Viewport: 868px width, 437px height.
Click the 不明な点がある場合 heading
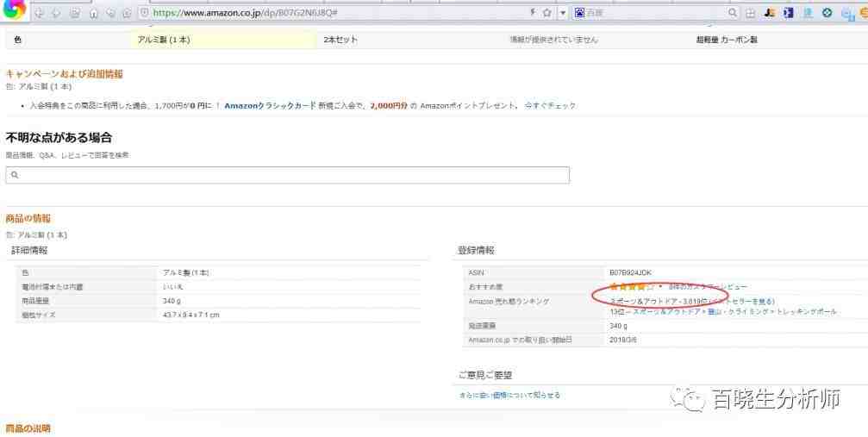coord(59,137)
